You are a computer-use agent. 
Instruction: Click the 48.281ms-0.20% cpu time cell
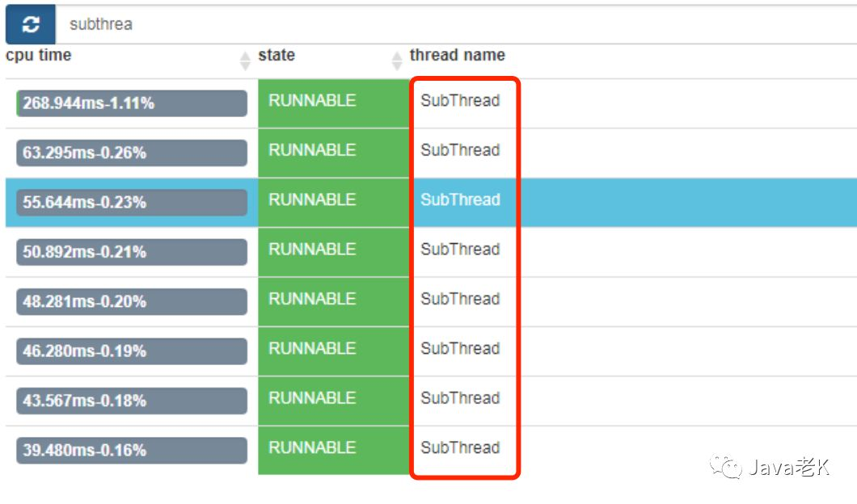132,301
